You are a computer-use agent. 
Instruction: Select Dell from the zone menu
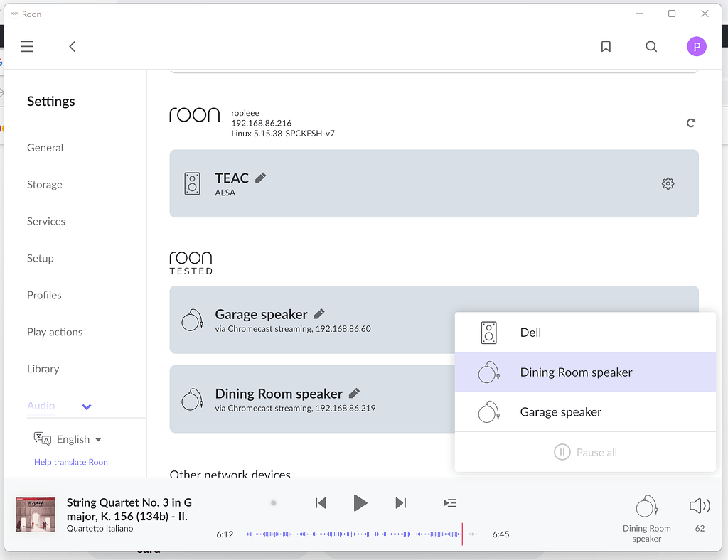(x=531, y=332)
